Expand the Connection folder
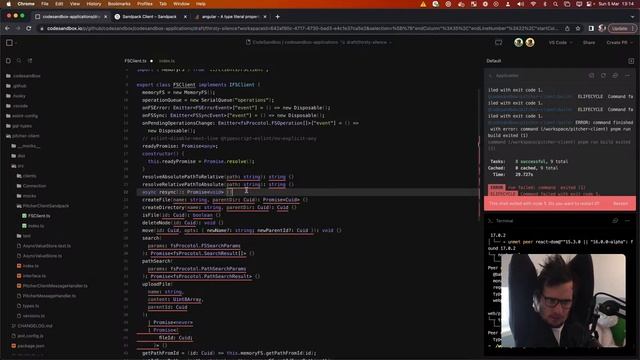Screen dimensions: 640x360 (x=31, y=186)
